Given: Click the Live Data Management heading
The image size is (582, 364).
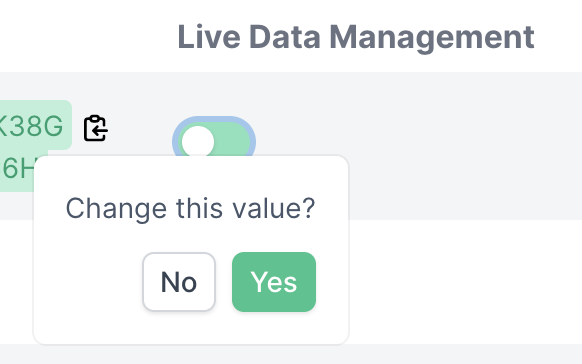Looking at the screenshot, I should tap(356, 37).
